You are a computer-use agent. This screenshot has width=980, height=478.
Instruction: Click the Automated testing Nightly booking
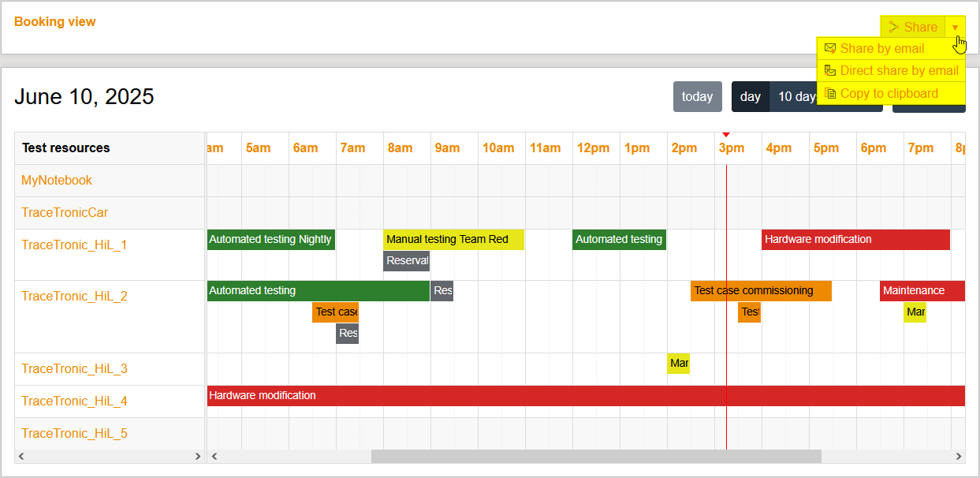[x=270, y=240]
